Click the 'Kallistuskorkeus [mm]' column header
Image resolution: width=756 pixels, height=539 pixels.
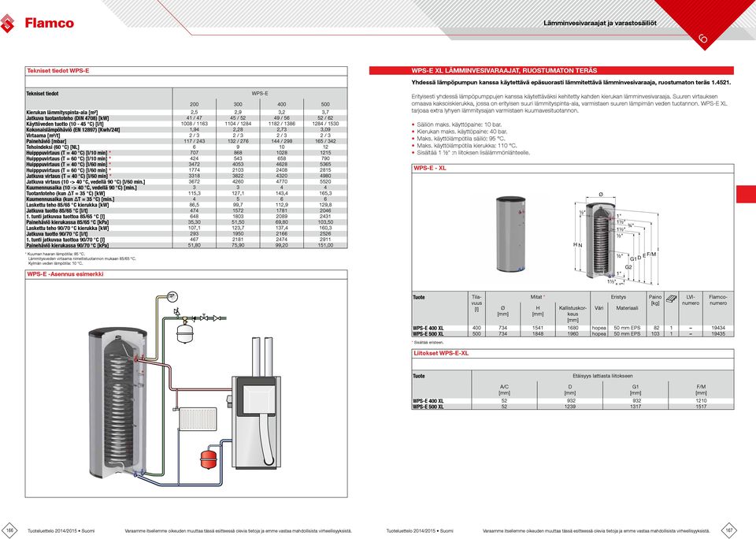[x=573, y=314]
